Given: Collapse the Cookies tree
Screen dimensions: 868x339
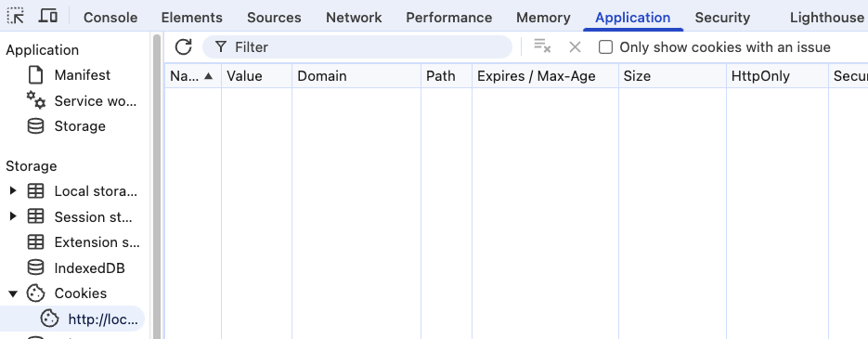Looking at the screenshot, I should (13, 293).
